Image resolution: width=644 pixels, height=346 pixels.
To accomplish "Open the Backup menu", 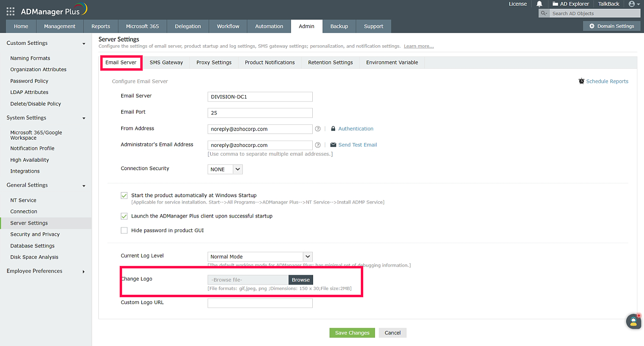I will (x=339, y=26).
